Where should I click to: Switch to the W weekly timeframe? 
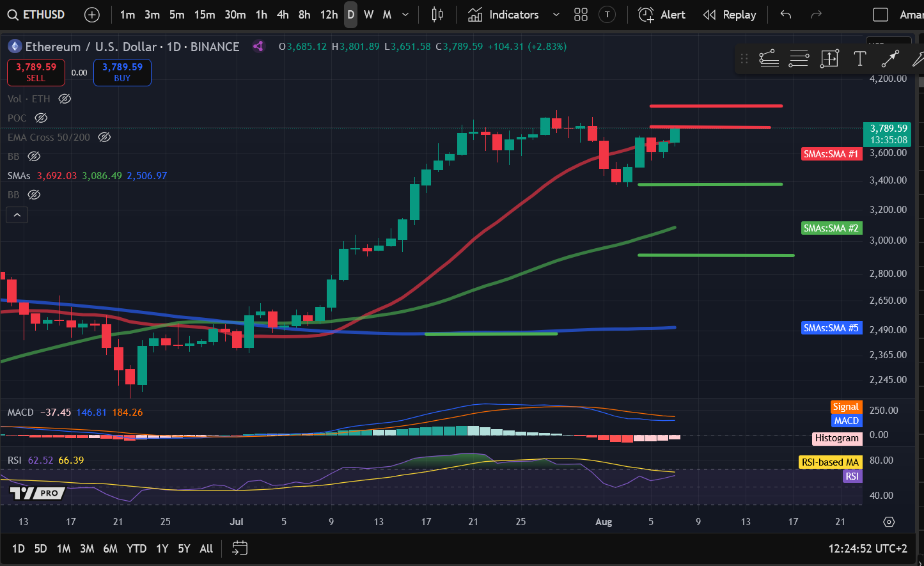(x=369, y=15)
